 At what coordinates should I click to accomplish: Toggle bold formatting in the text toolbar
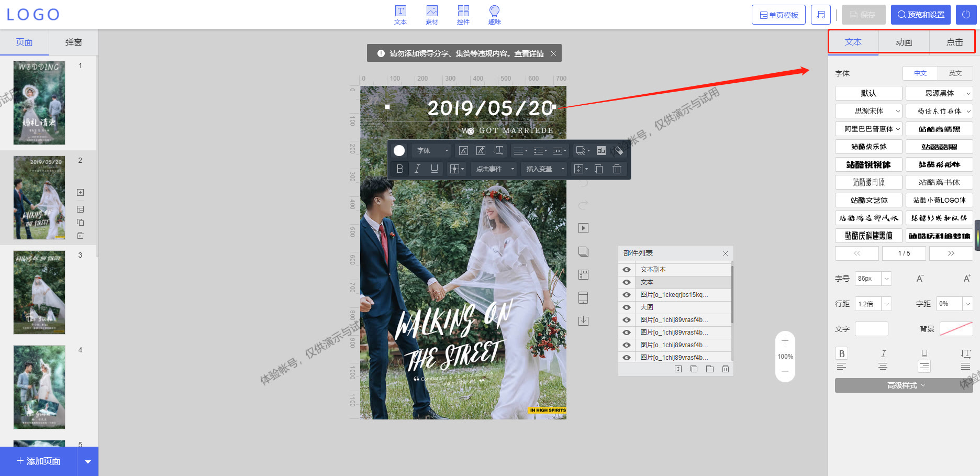pos(399,169)
